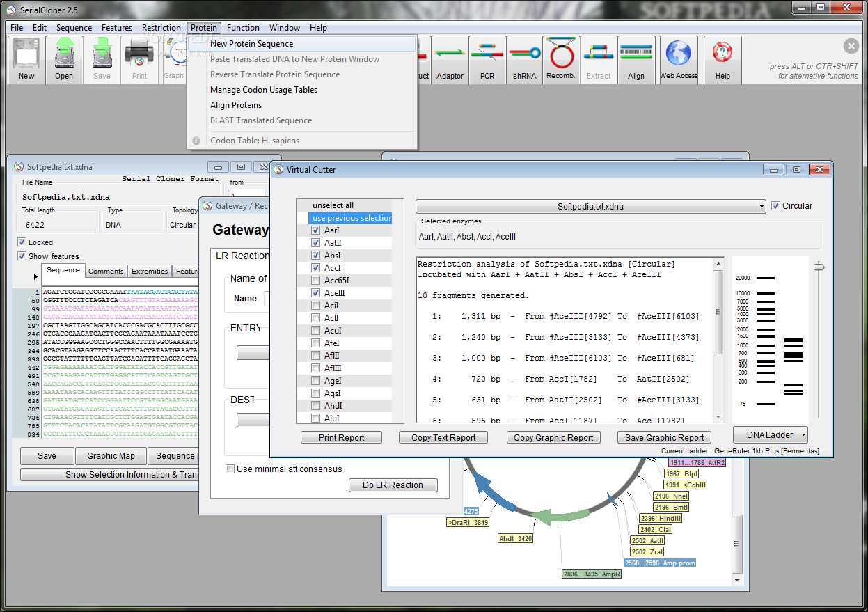The width and height of the screenshot is (868, 612).
Task: Choose Align Proteins menu item
Action: click(302, 105)
